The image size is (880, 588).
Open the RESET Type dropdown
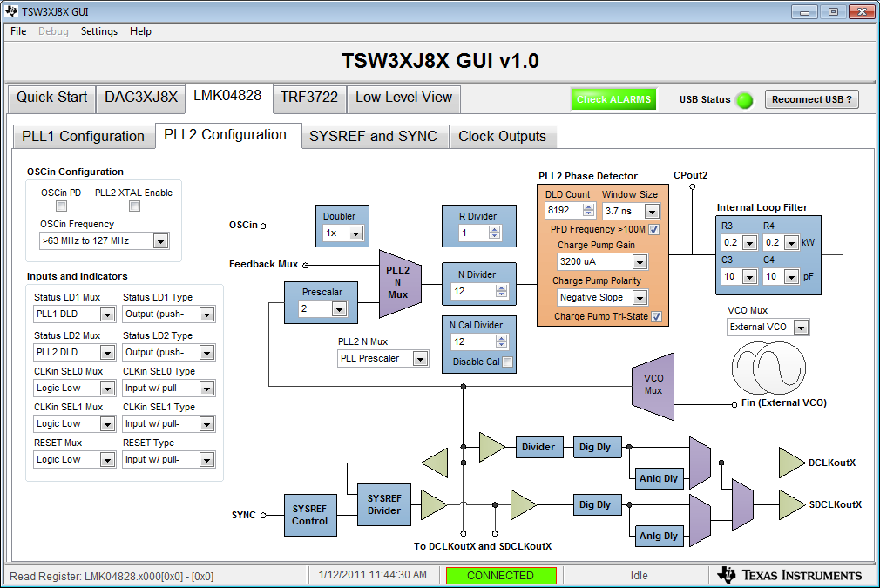coord(207,460)
